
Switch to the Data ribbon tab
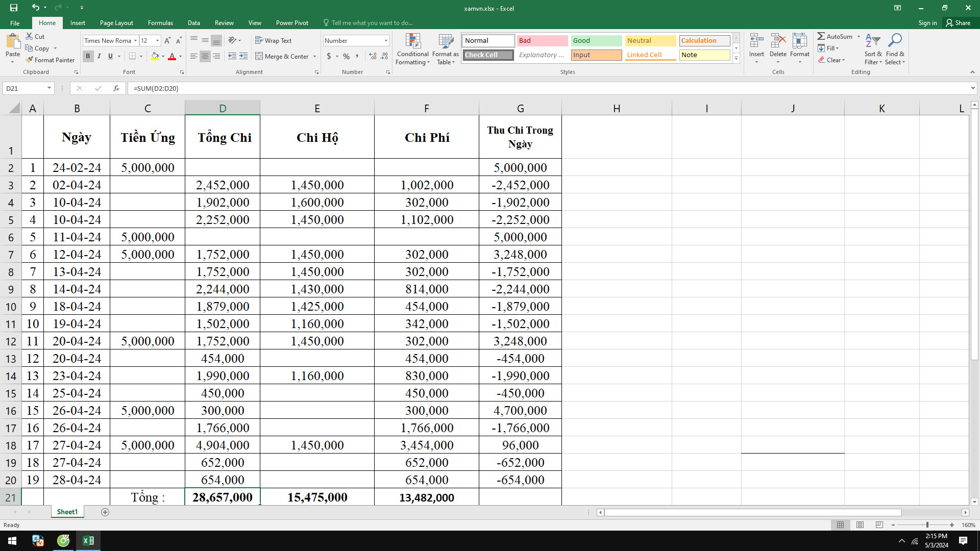(x=193, y=22)
